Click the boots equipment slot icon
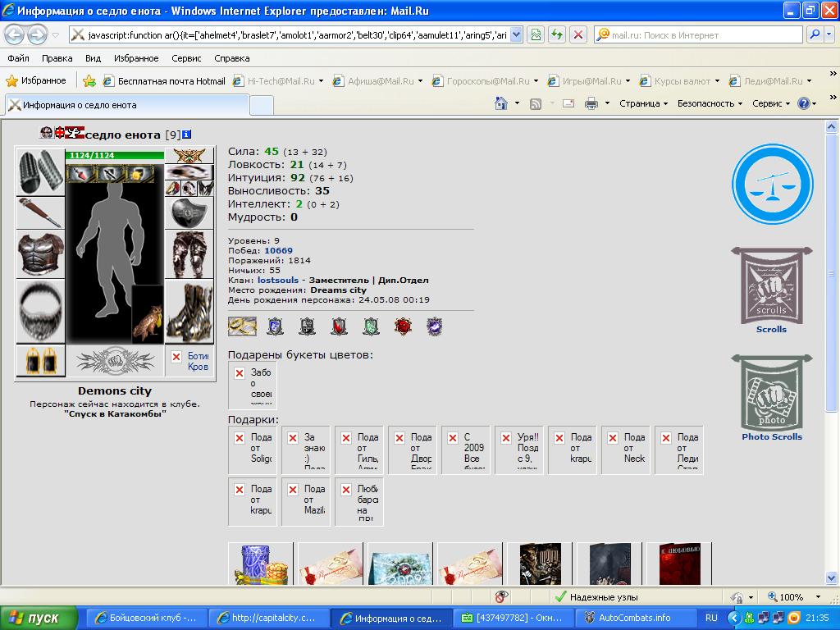Screen dimensions: 840x630 click(189, 311)
